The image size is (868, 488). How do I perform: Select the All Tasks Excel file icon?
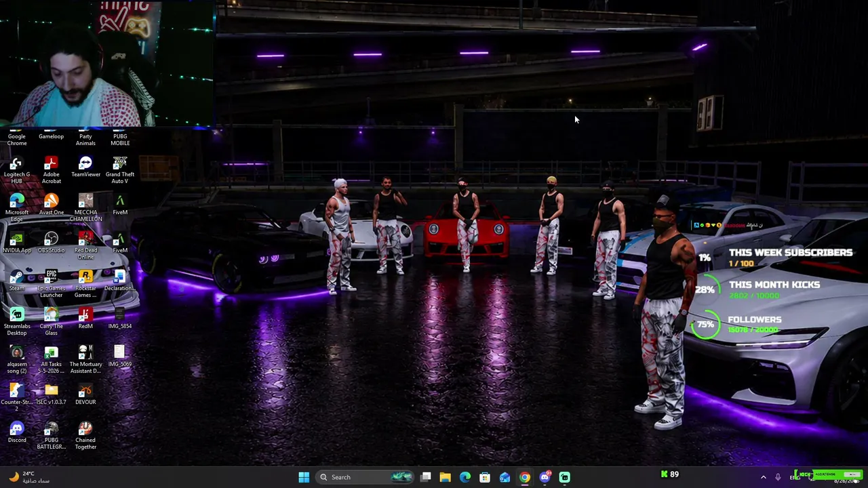tap(51, 360)
